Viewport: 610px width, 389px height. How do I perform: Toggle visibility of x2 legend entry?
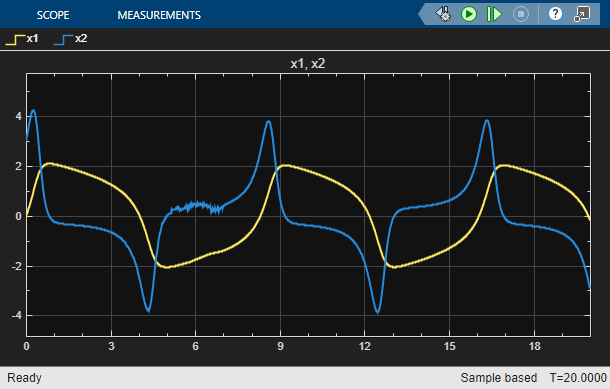(70, 39)
